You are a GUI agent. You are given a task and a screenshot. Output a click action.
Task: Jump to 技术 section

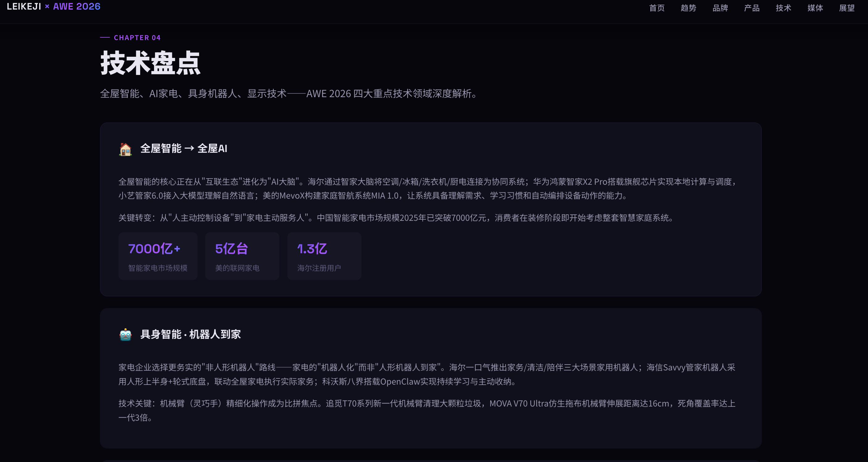783,8
